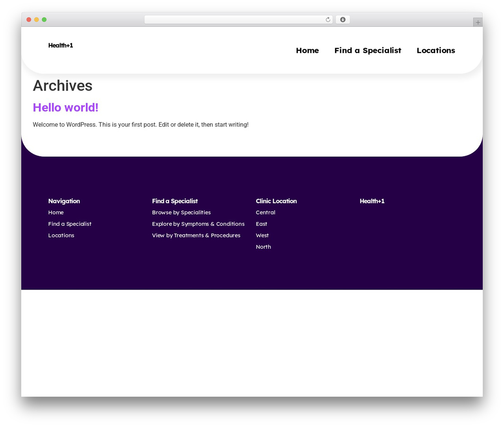504x427 pixels.
Task: Click the yellow minimize window button
Action: point(37,20)
